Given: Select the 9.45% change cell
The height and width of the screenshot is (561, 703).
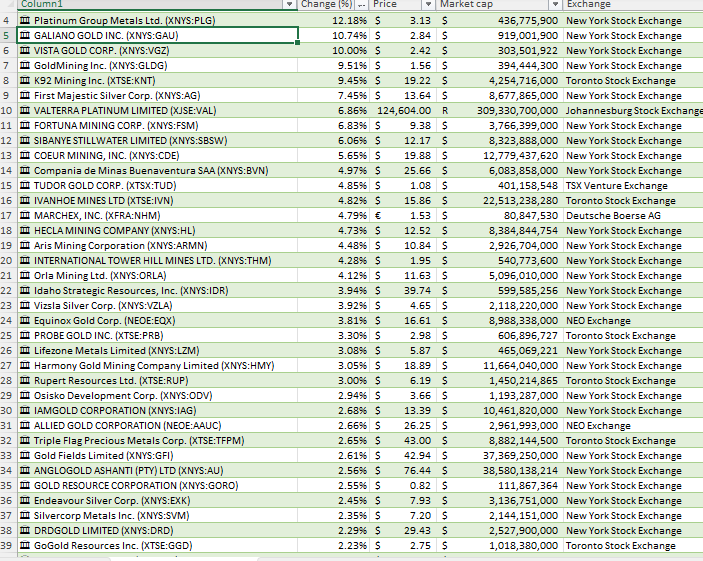Looking at the screenshot, I should [x=333, y=80].
